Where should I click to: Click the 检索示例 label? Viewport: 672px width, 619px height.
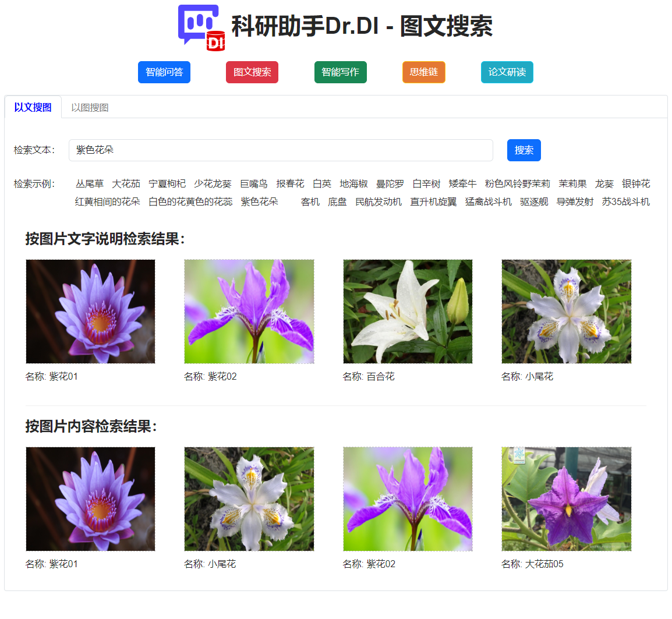[x=34, y=184]
